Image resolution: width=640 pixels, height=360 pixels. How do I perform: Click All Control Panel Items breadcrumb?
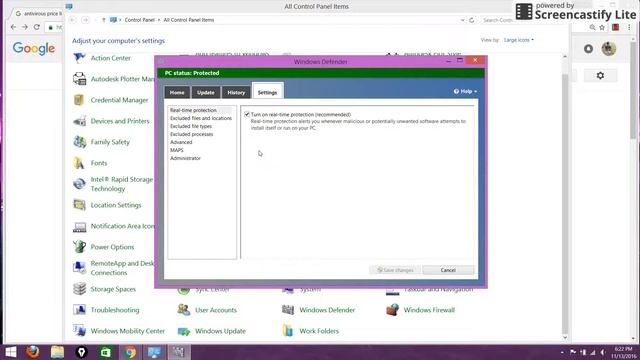[189, 20]
